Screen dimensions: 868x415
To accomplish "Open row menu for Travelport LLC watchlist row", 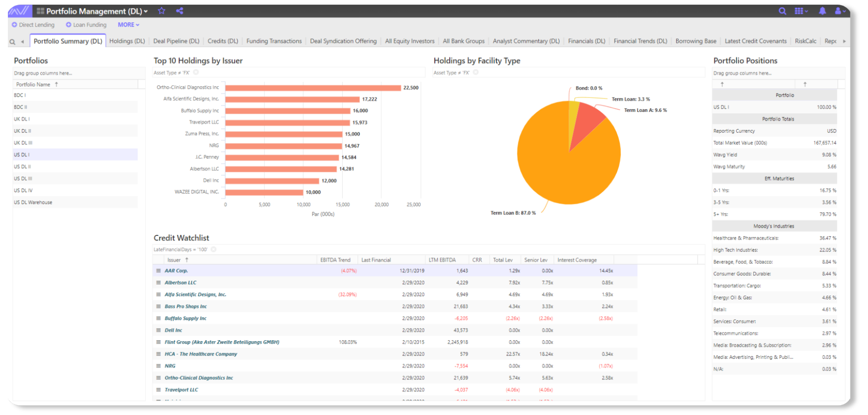I will click(x=158, y=390).
